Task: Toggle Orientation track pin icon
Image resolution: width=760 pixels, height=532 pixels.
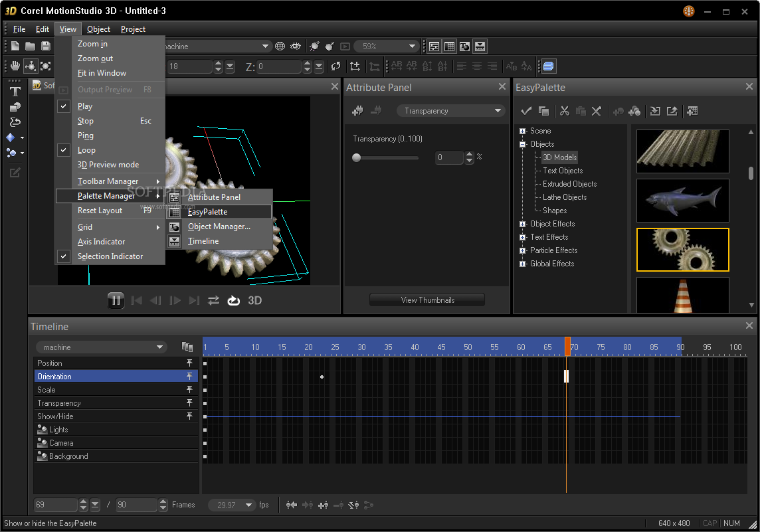Action: point(189,376)
